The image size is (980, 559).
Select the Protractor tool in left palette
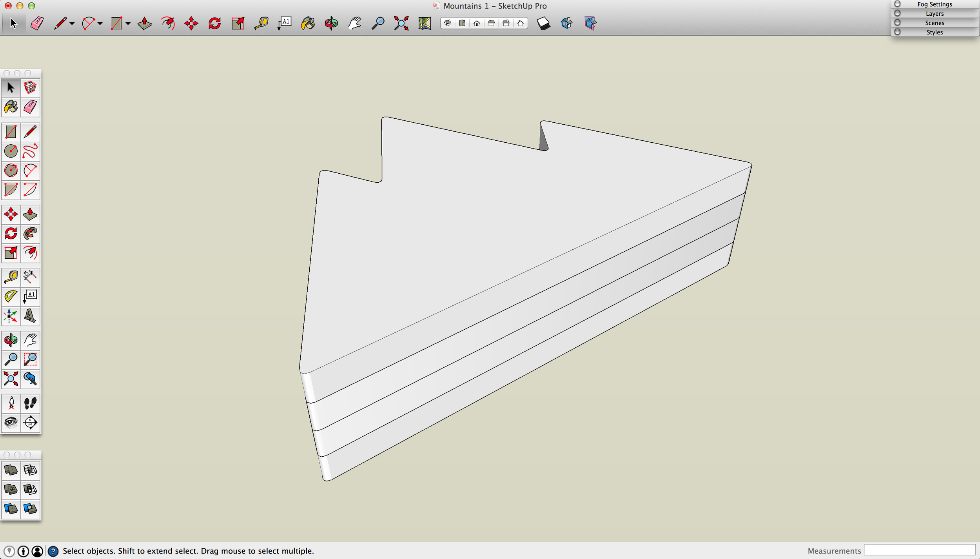11,296
